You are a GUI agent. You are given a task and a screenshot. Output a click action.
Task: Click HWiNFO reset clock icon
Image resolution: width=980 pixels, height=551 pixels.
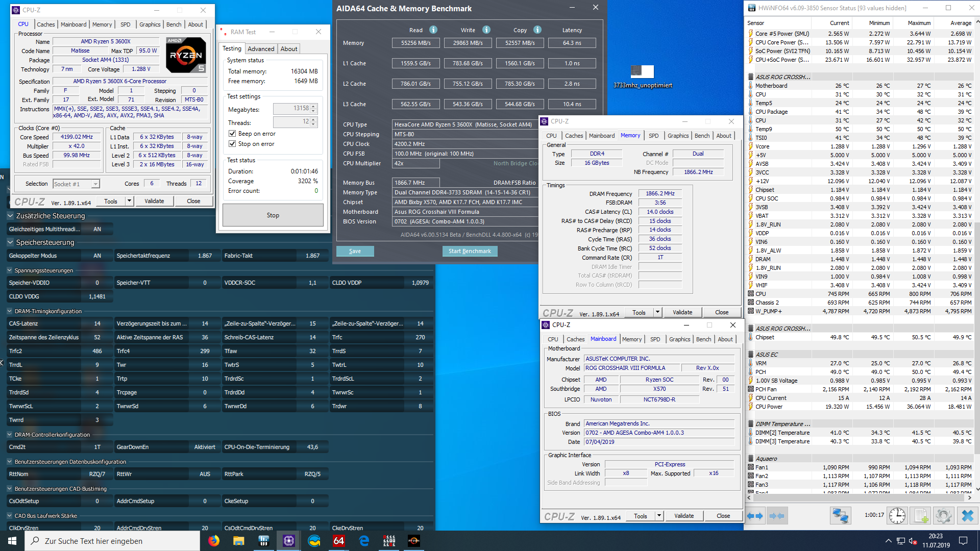[897, 516]
